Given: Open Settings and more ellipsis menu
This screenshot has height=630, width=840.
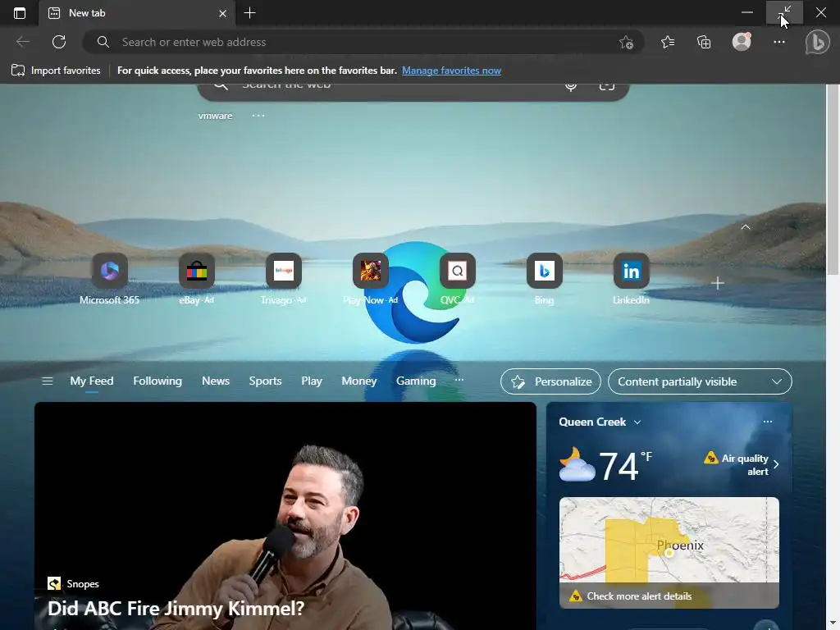Looking at the screenshot, I should 779,42.
